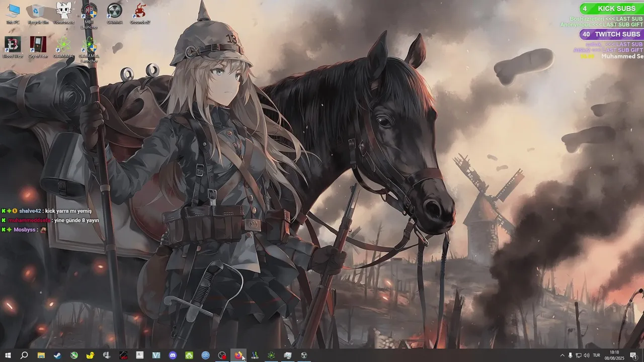Click the TWITCH SUBS counter label
This screenshot has height=362, width=644.
click(x=617, y=34)
